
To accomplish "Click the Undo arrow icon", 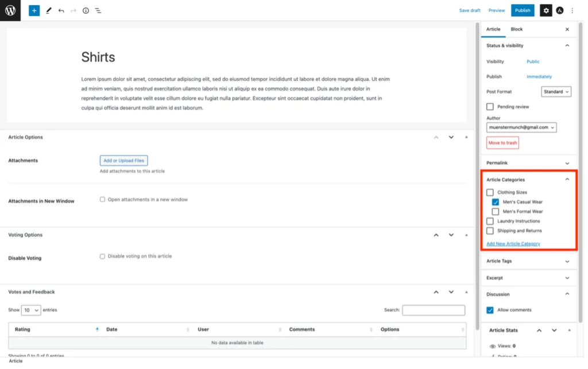I will coord(61,10).
